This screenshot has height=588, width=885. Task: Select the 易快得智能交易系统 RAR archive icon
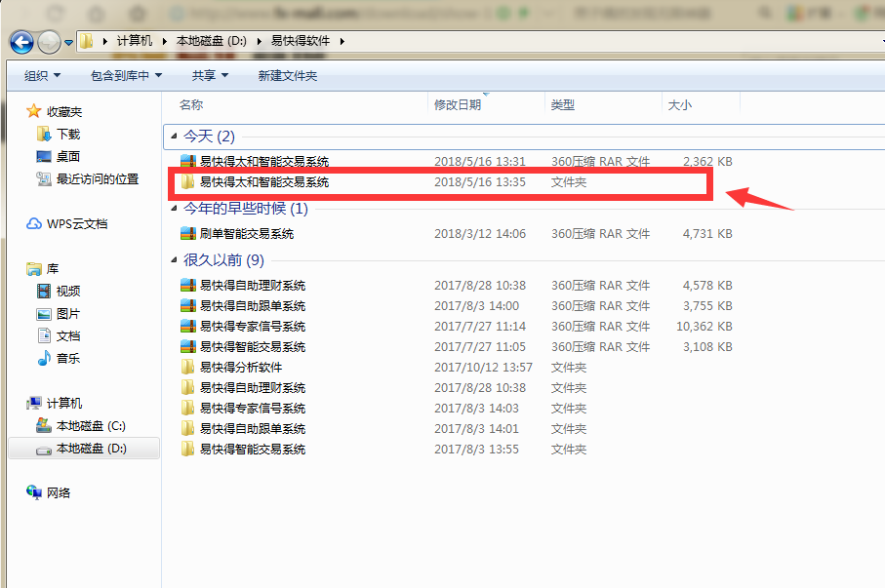click(188, 346)
